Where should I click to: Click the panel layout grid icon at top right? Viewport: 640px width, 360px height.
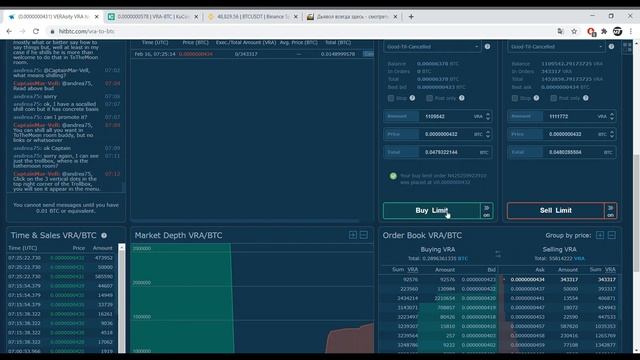(x=627, y=47)
